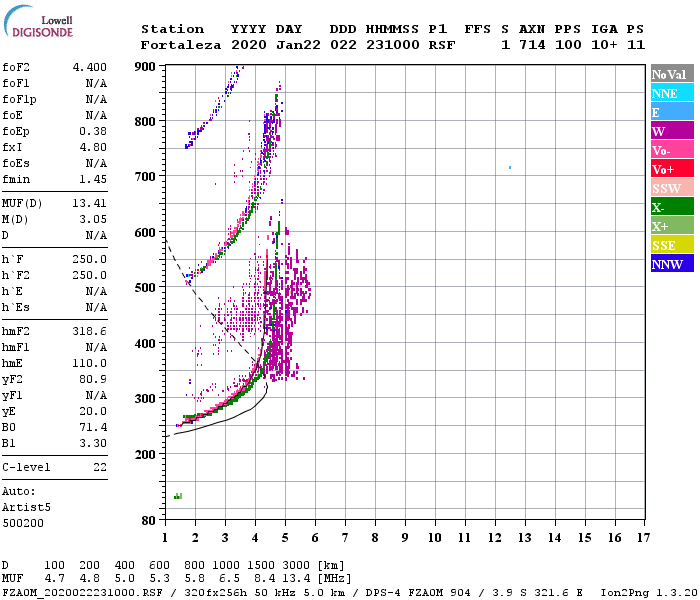Click the C-level value 22

click(100, 467)
